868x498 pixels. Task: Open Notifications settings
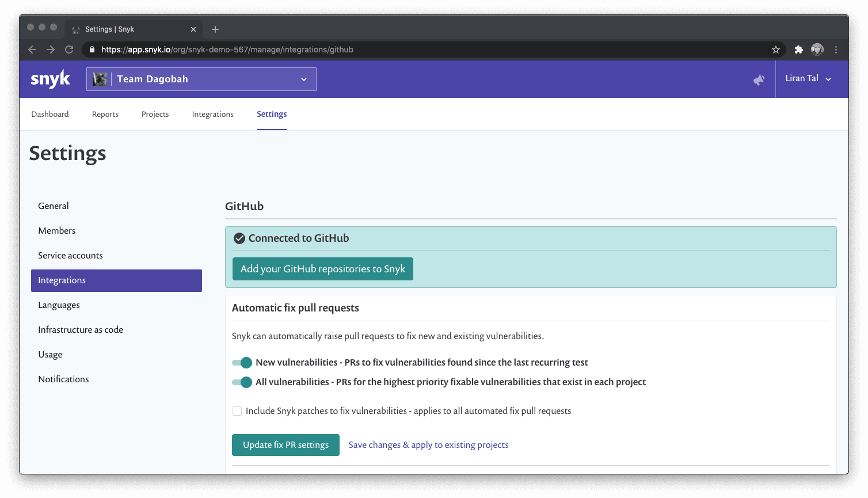point(116,379)
